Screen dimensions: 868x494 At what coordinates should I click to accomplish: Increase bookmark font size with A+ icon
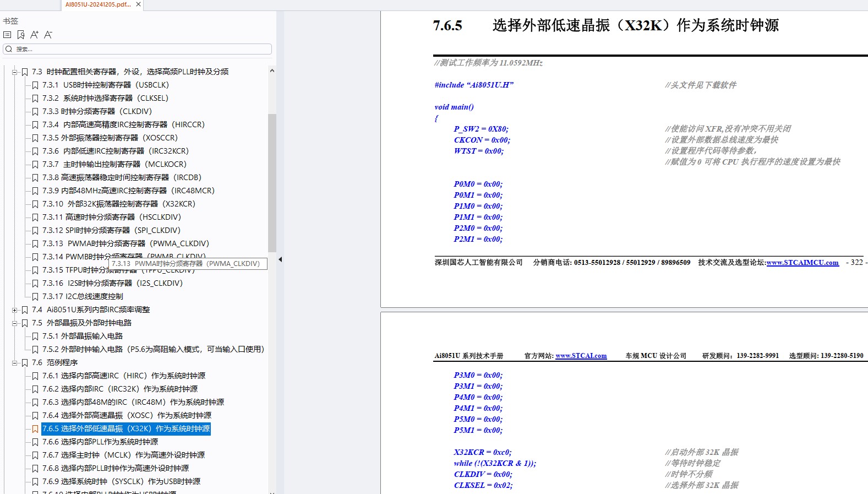[x=35, y=35]
